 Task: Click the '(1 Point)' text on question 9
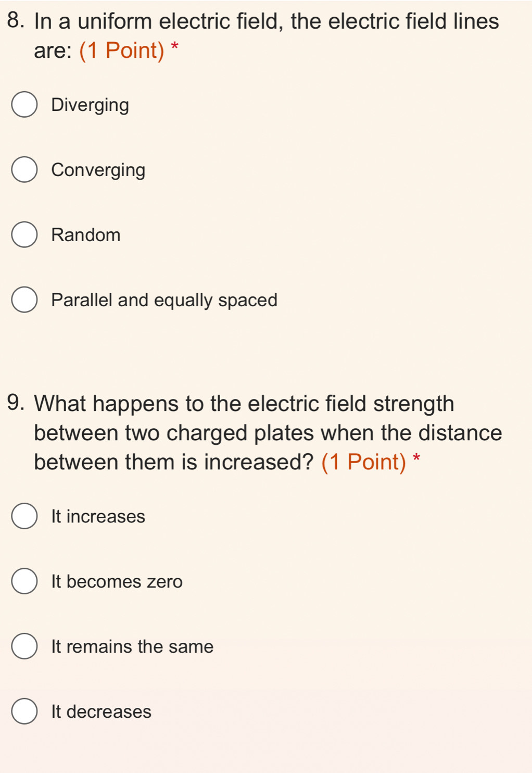click(364, 462)
